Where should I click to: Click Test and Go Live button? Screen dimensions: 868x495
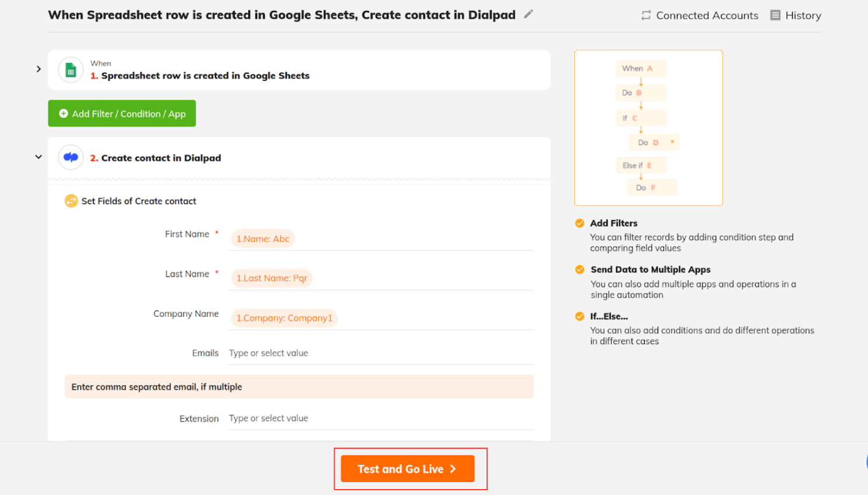click(407, 469)
